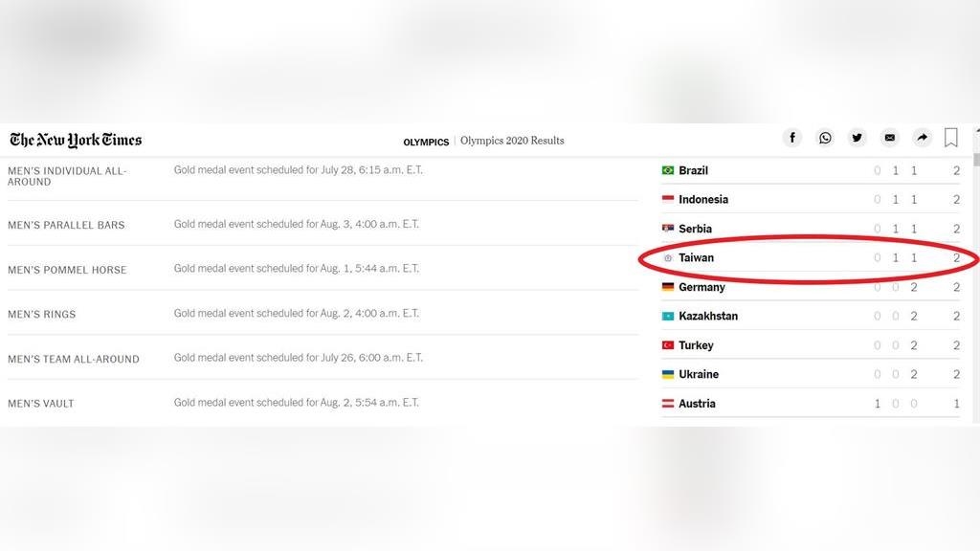
Task: Open Men's Vault event
Action: click(40, 404)
